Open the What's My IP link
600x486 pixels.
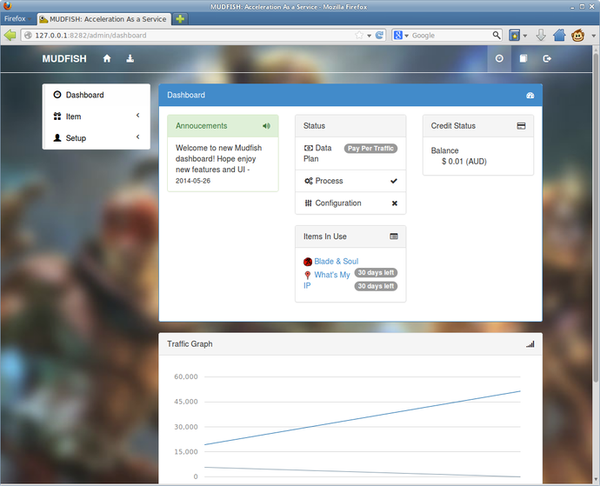(332, 275)
